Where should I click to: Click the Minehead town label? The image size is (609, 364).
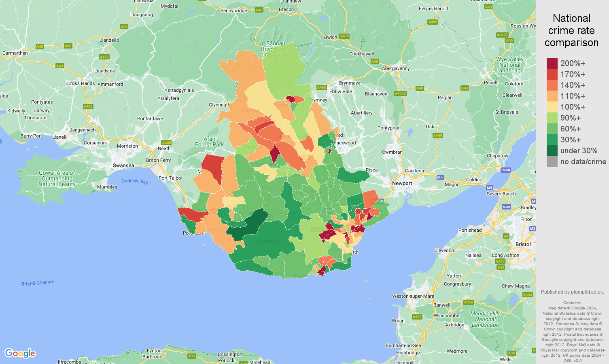259,362
